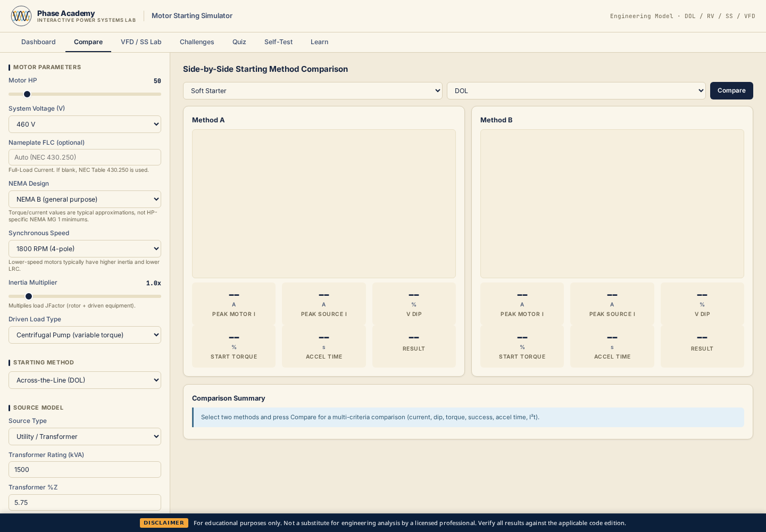Open the Starting Method dropdown
Screen dimensions: 766x532
[85, 380]
